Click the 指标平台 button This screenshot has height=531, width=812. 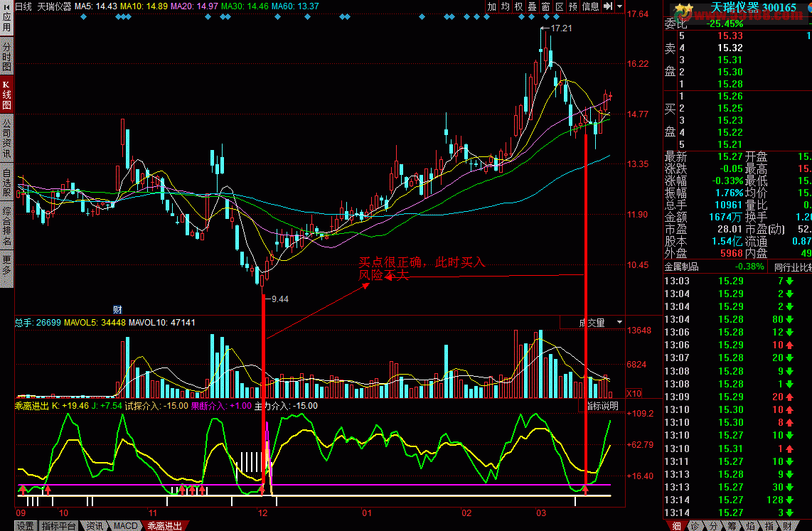pos(58,526)
